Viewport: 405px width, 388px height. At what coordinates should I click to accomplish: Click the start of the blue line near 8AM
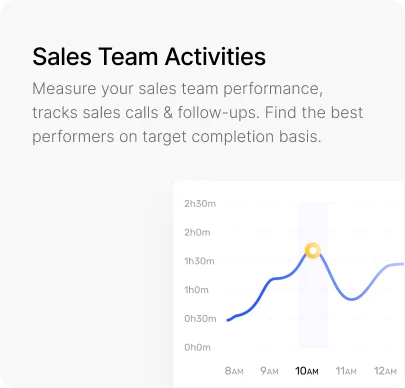click(228, 320)
